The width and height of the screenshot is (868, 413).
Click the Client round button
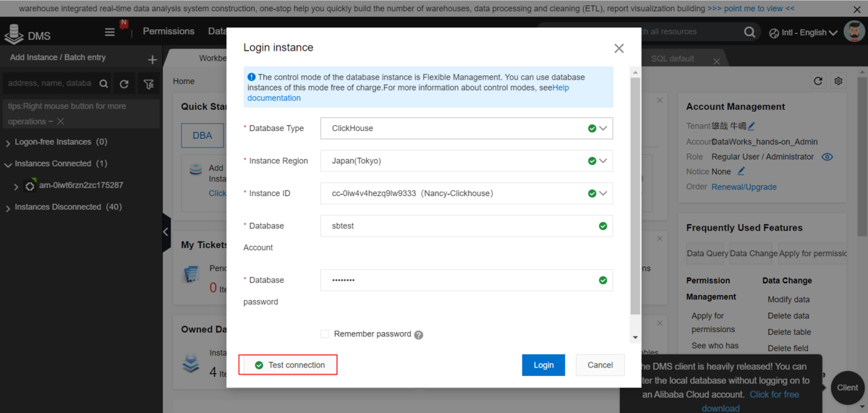click(x=848, y=388)
